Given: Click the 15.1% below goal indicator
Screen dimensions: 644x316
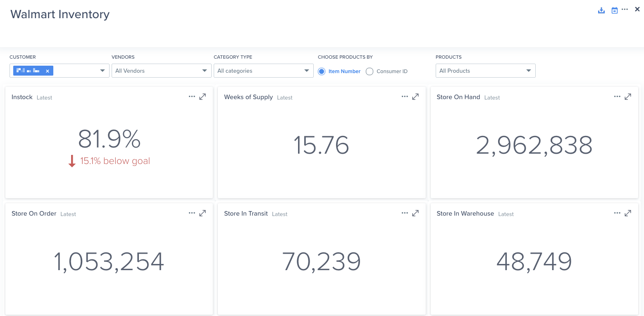Looking at the screenshot, I should [x=109, y=161].
